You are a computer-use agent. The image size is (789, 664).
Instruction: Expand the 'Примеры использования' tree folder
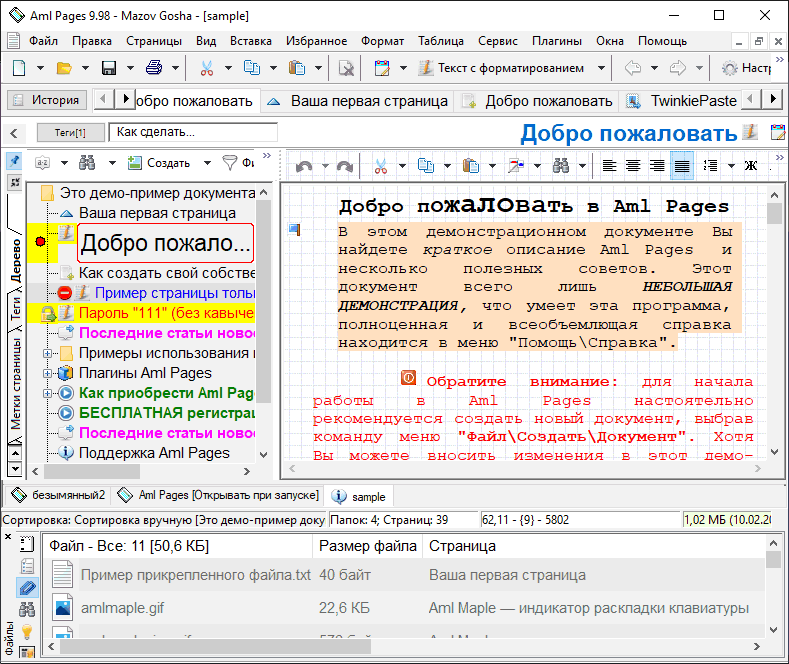pyautogui.click(x=47, y=354)
